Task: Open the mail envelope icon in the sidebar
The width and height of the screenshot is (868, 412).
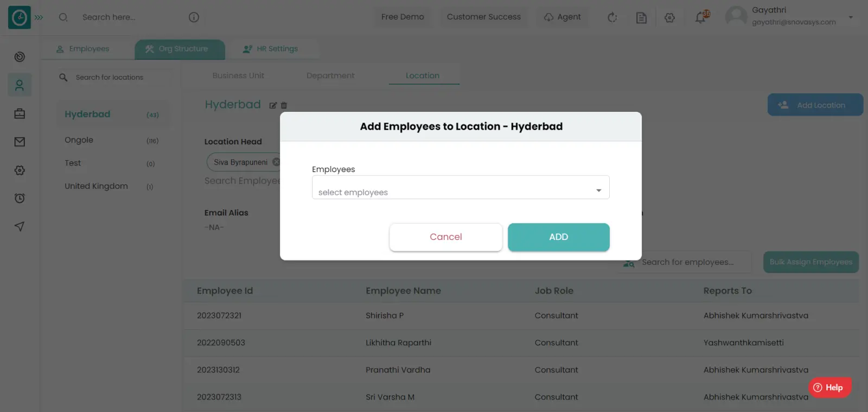Action: tap(20, 142)
